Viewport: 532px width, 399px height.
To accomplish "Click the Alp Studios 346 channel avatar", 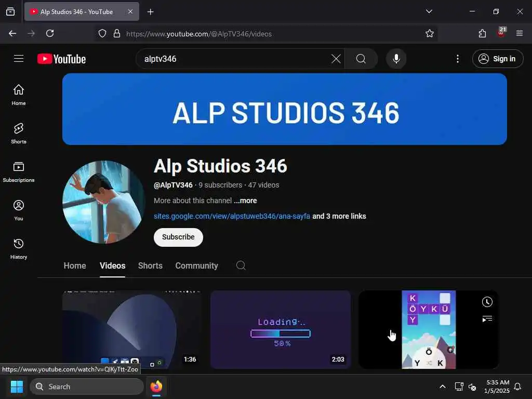I will (x=103, y=202).
